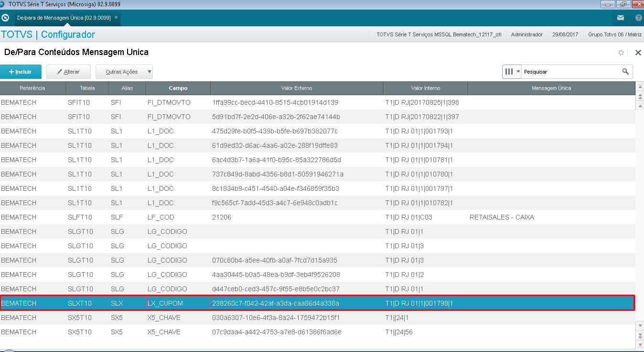This screenshot has width=644, height=352.
Task: Click internal value T1|D RJ 01|1|010781|1
Action: (419, 160)
